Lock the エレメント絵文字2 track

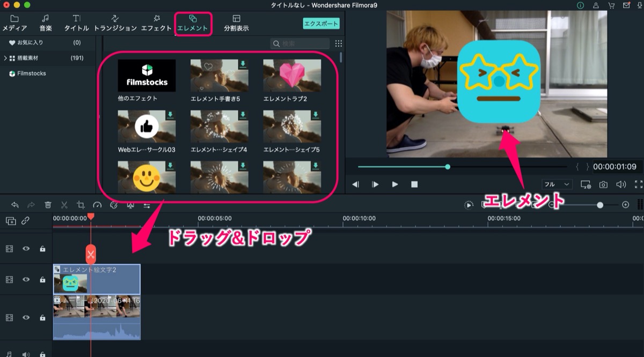[x=42, y=279]
